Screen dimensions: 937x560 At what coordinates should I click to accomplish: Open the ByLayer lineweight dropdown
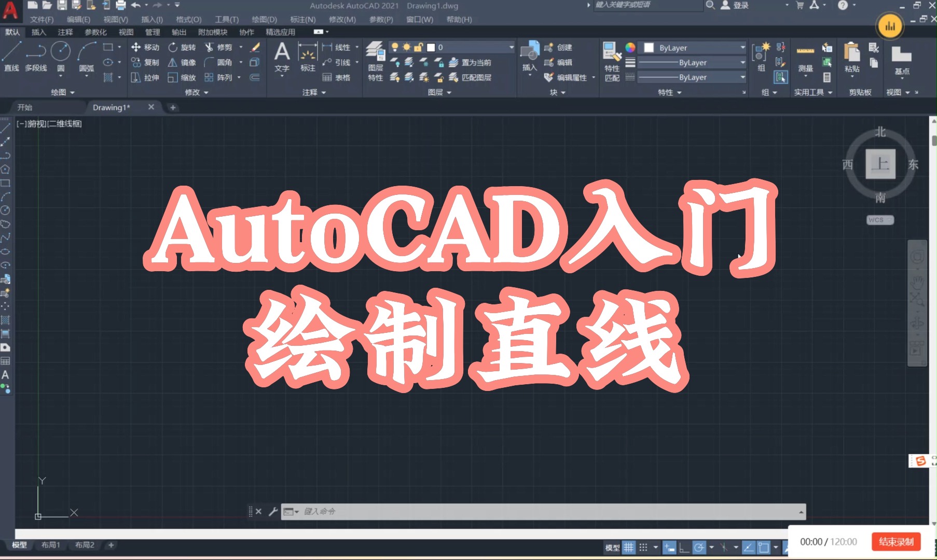tap(692, 62)
